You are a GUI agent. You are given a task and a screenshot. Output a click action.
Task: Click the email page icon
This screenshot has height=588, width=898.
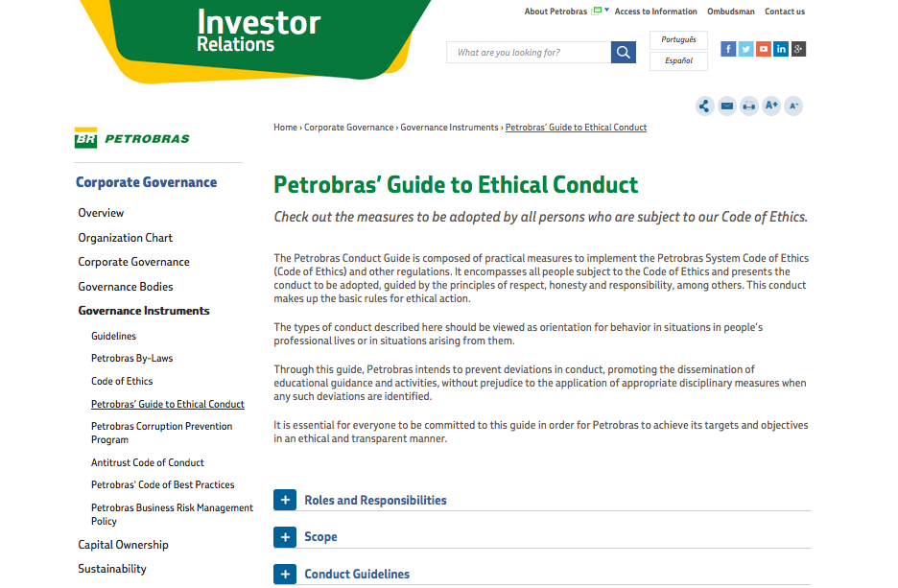click(727, 106)
